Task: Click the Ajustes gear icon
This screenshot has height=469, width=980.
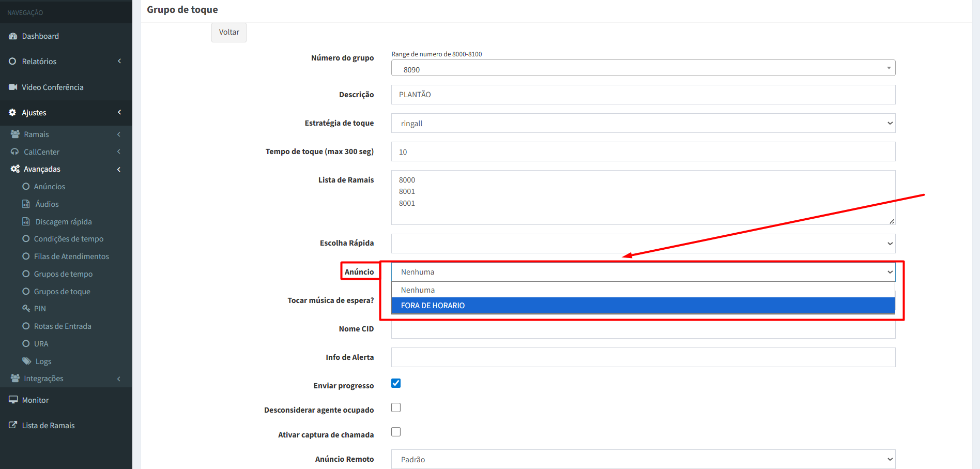Action: (12, 113)
